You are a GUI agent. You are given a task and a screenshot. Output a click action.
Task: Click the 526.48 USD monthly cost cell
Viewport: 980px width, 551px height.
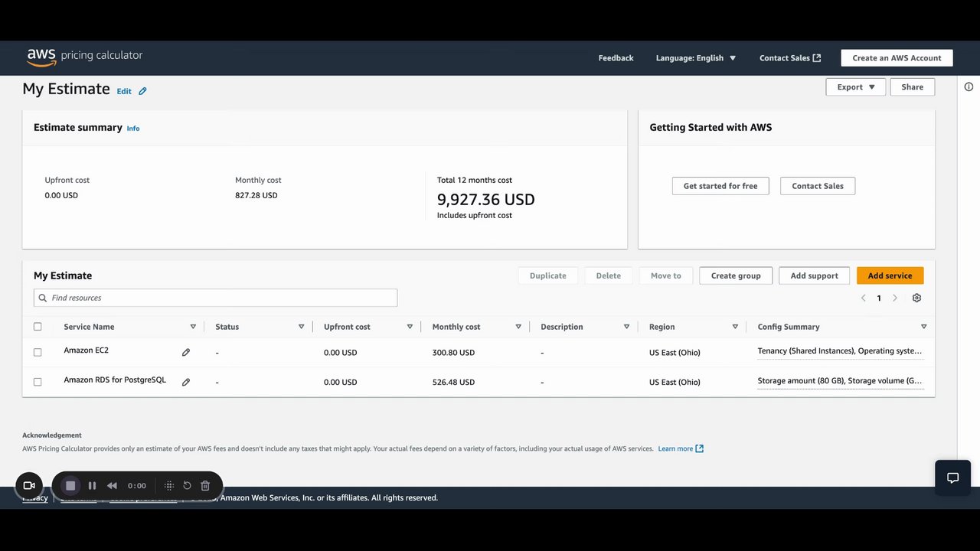pos(453,382)
